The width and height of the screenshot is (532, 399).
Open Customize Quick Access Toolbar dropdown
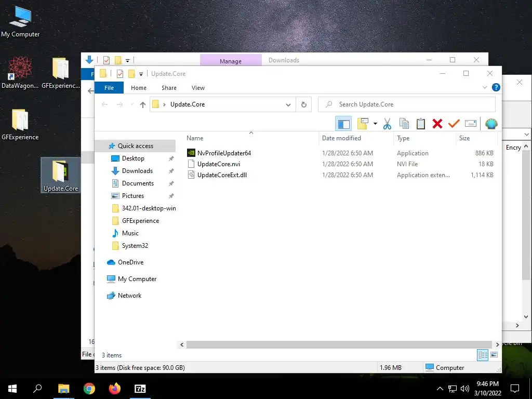(x=141, y=74)
